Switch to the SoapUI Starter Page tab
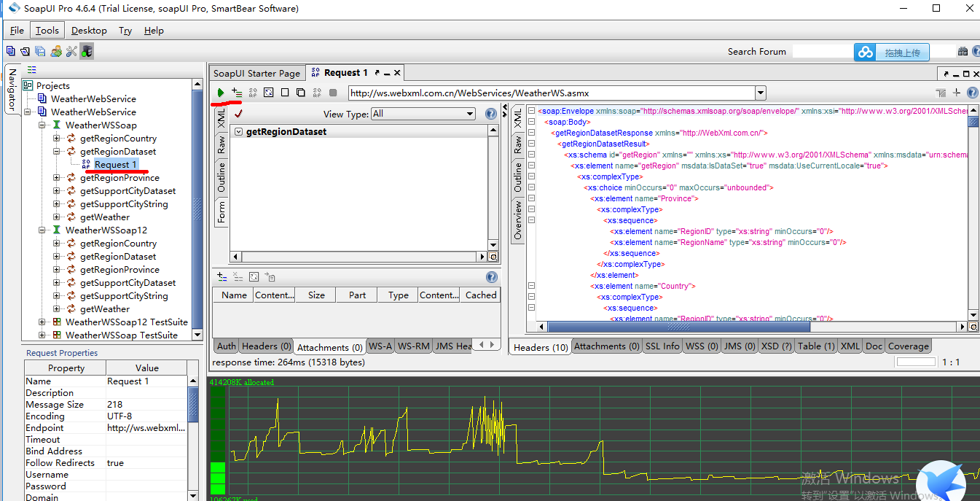Screen dimensions: 980x501 [x=256, y=73]
